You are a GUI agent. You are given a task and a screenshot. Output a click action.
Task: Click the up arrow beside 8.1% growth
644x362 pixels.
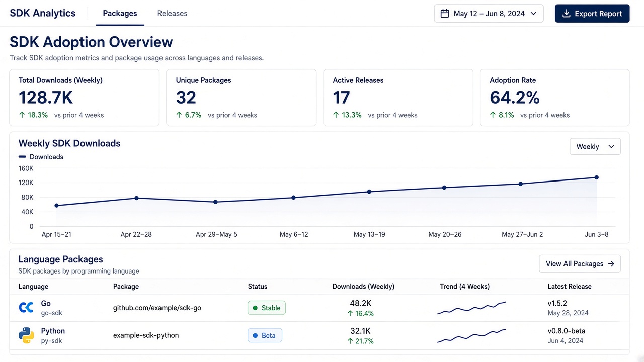click(x=493, y=115)
